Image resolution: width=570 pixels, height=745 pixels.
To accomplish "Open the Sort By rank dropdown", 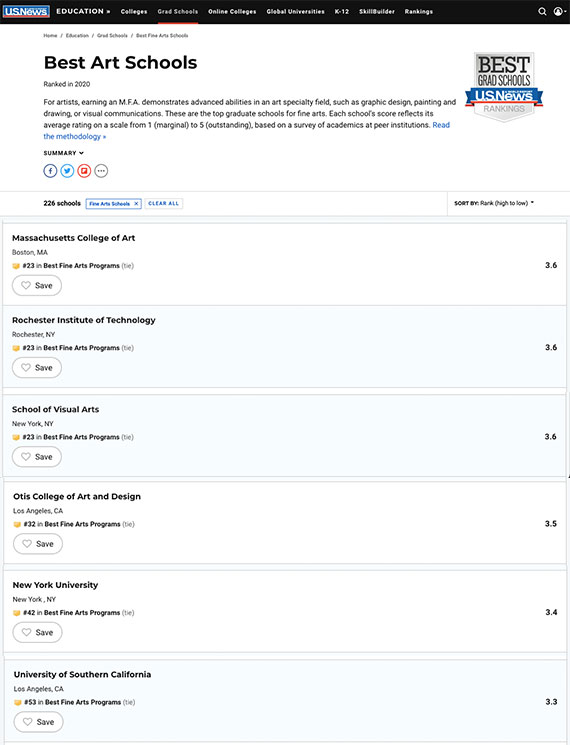I will click(x=494, y=203).
